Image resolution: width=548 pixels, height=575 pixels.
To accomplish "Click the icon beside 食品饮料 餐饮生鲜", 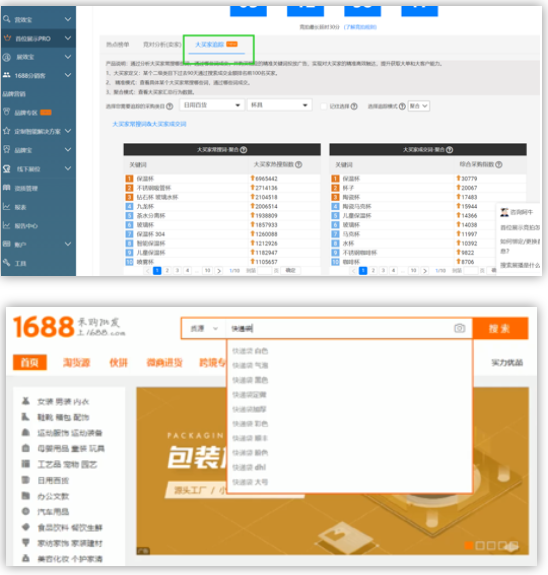I will click(x=25, y=527).
